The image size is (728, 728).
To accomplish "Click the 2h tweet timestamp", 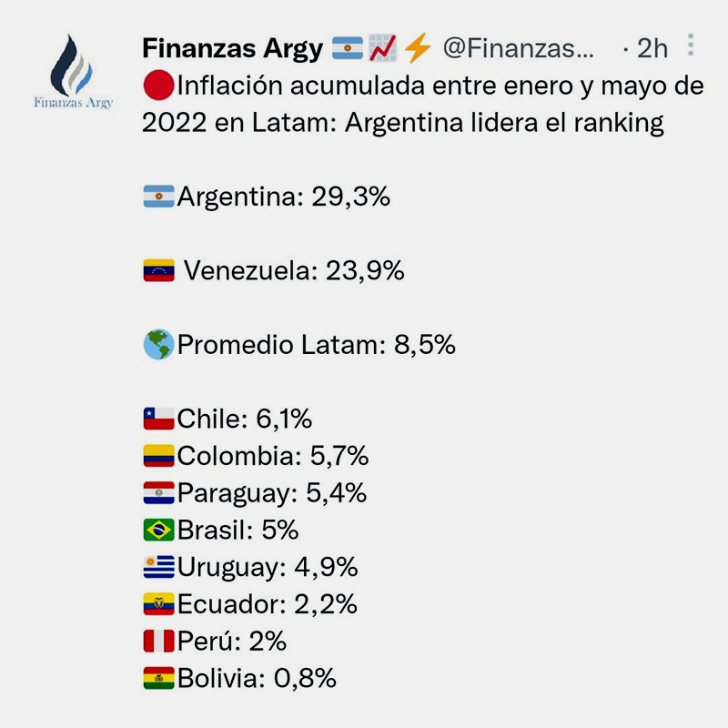I will point(652,47).
